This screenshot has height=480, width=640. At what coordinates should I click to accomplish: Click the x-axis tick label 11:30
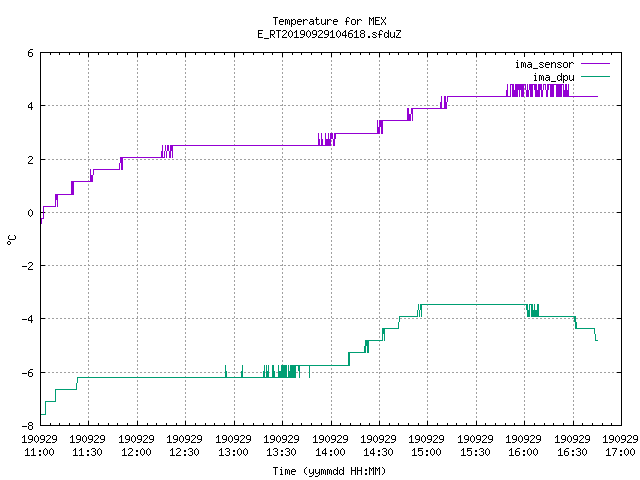[x=88, y=452]
